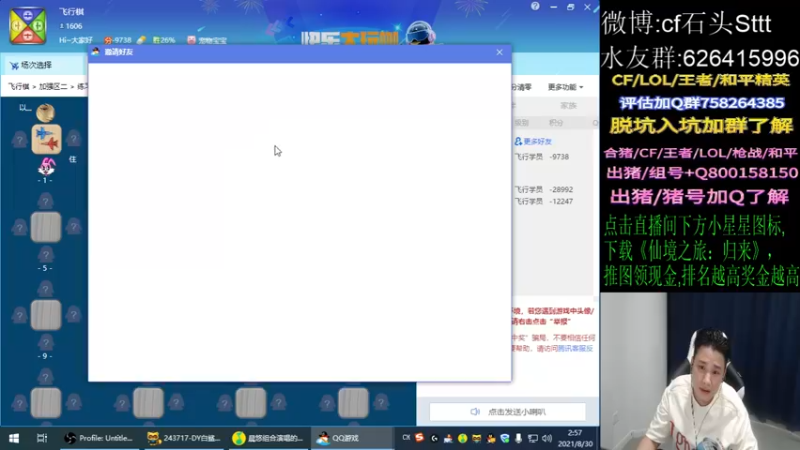
Task: Click the network tray icon
Action: pyautogui.click(x=533, y=438)
